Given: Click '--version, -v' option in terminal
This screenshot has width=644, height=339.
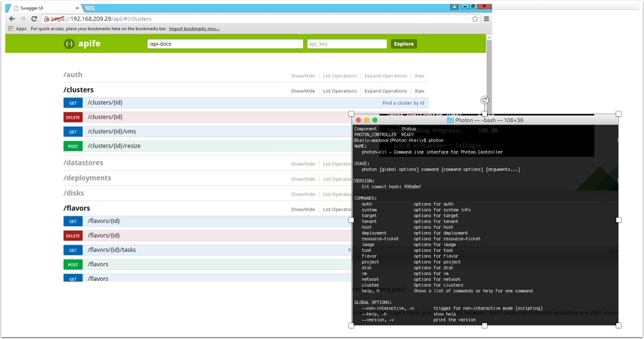Looking at the screenshot, I should tap(378, 320).
